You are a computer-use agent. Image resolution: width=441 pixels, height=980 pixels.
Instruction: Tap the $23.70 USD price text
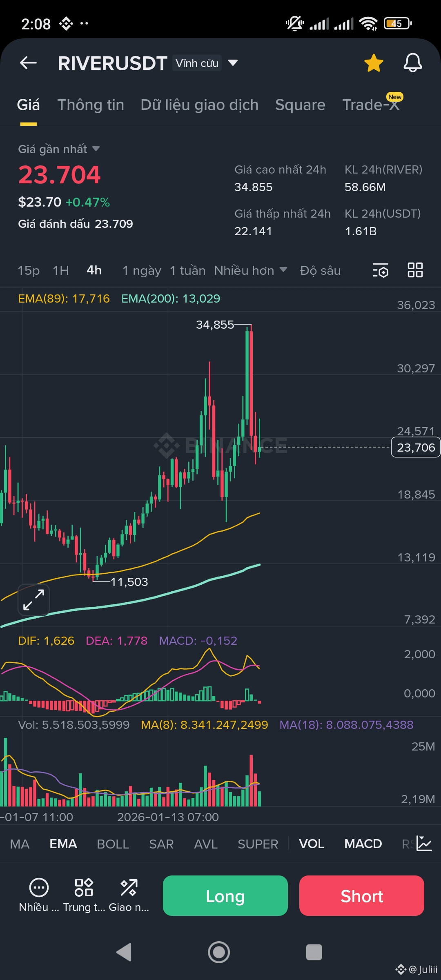[x=40, y=202]
